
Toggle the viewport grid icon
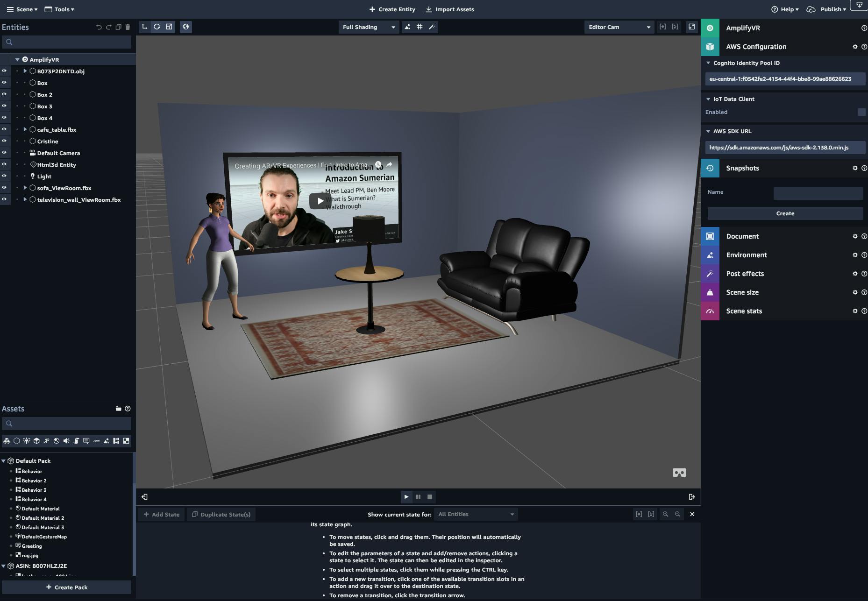419,27
